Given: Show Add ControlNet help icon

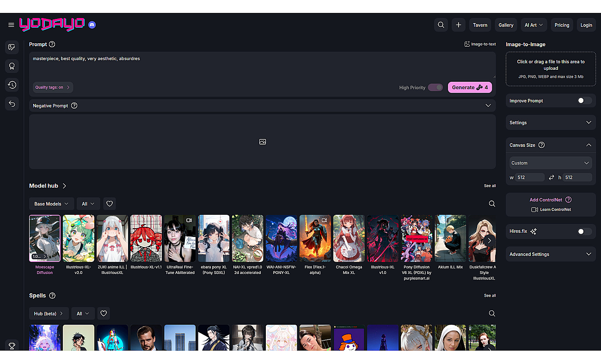Looking at the screenshot, I should (569, 200).
